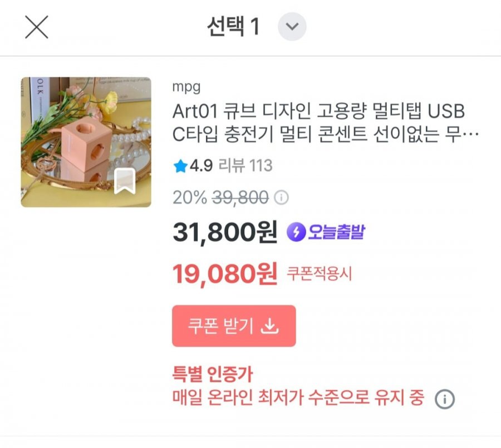Tap the 오늘출발 lightning bolt icon
The image size is (501, 448).
(296, 232)
